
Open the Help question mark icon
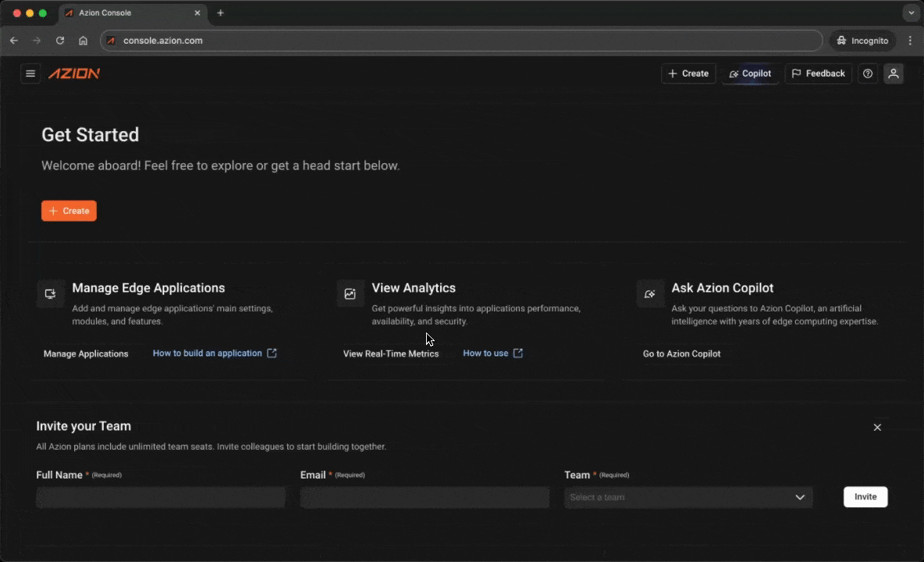(x=868, y=73)
